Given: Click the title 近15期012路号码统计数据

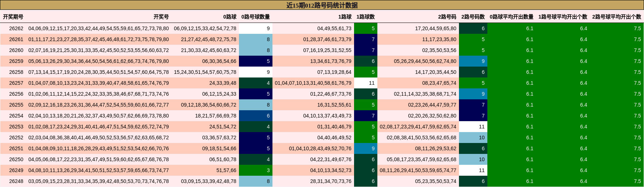Looking at the screenshot, I should click(x=322, y=5).
